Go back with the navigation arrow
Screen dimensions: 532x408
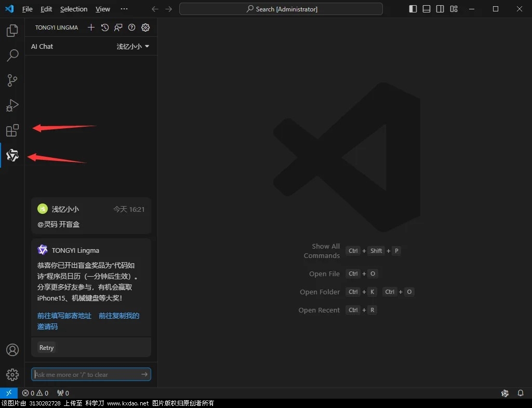pos(155,9)
